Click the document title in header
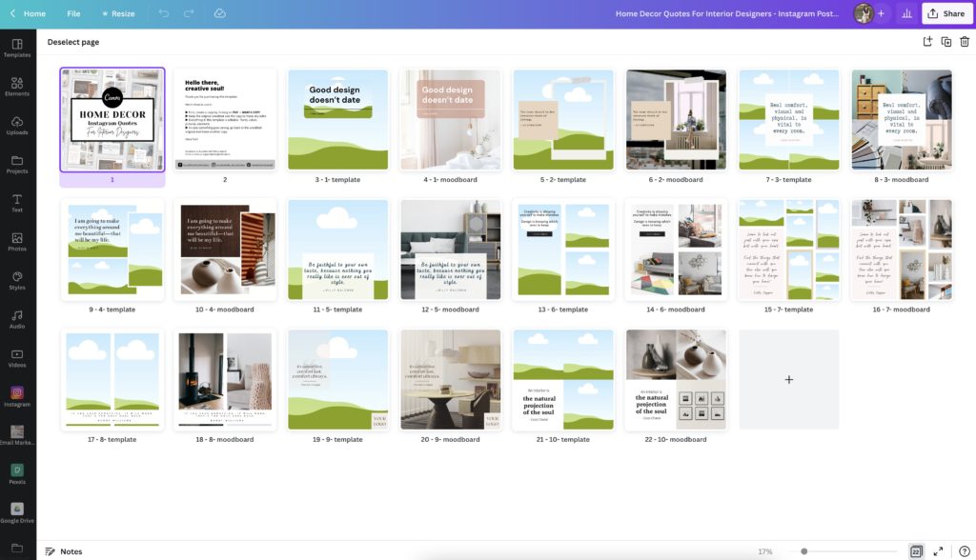Screen dimensions: 976x560 (727, 13)
